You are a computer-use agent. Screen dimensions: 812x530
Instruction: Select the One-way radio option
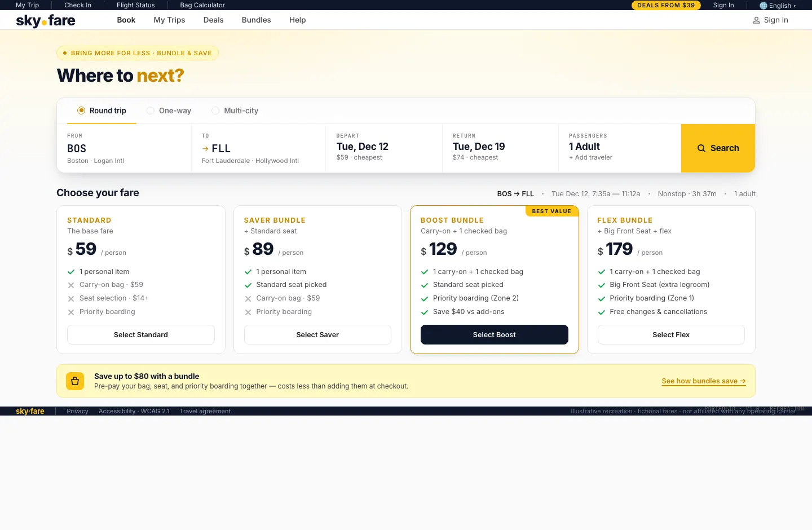[x=169, y=111]
